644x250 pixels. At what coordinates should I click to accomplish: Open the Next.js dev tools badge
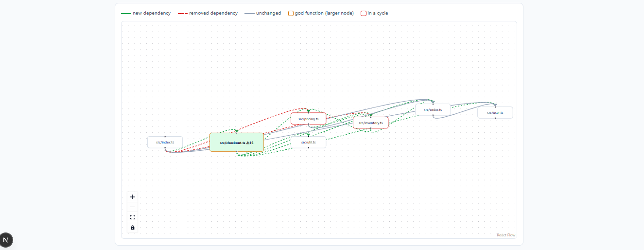6,240
